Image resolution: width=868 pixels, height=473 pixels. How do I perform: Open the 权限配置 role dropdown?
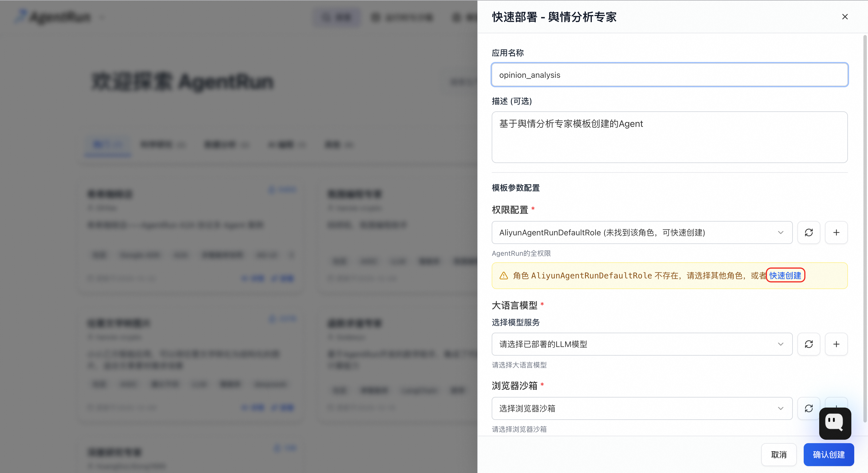[x=642, y=232]
